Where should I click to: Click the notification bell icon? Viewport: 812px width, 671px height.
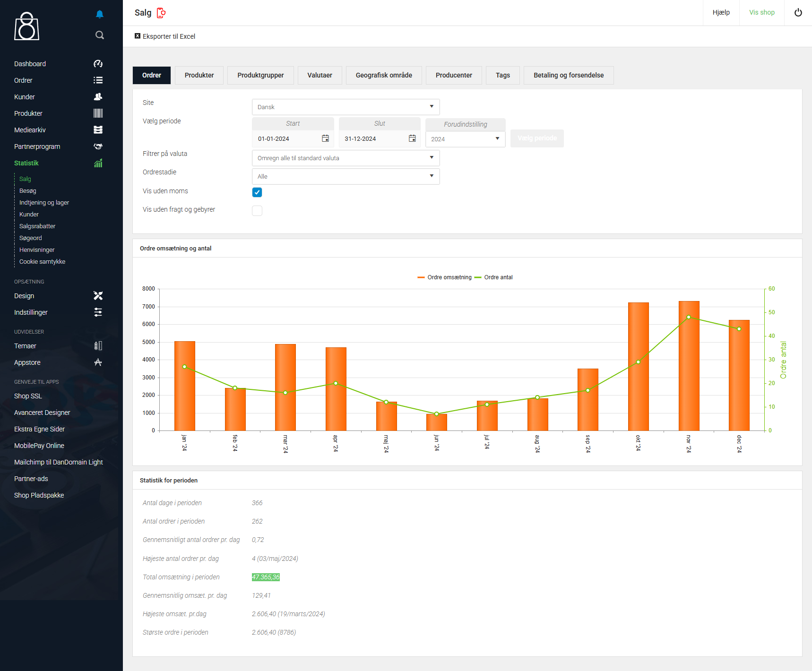pyautogui.click(x=99, y=14)
